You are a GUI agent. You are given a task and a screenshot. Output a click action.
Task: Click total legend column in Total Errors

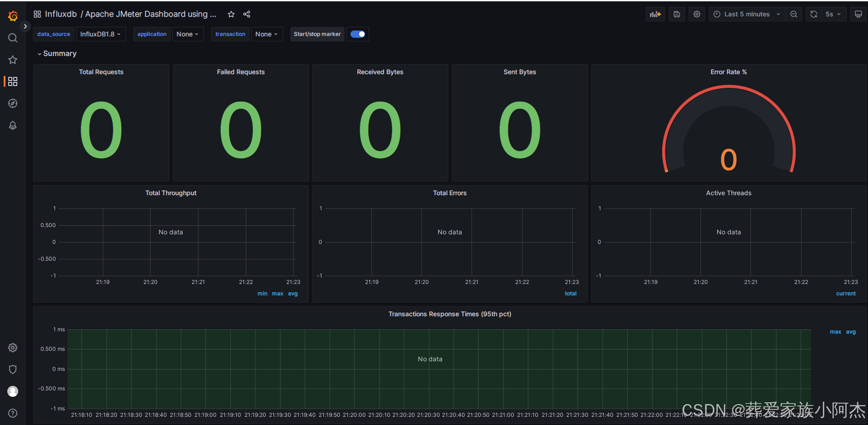(x=571, y=293)
